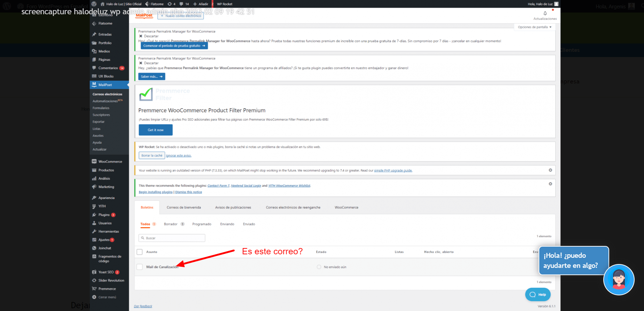Click the WordPress logo in admin bar
The image size is (644, 311).
click(x=94, y=4)
